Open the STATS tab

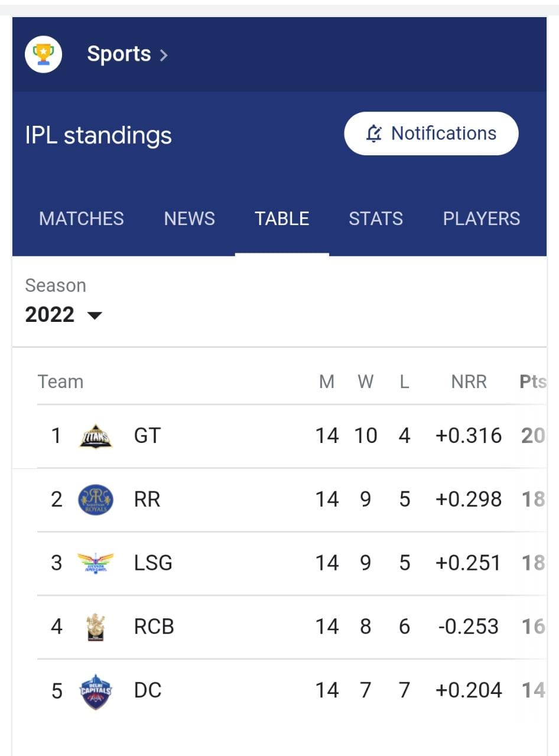click(376, 219)
